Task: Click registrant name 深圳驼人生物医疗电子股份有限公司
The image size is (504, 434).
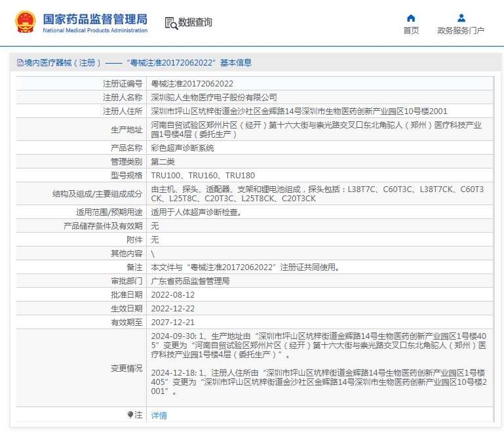Action: (x=214, y=97)
